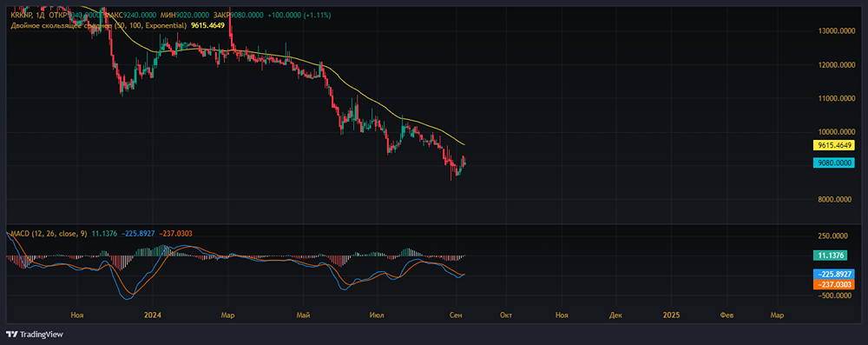868x345 pixels.
Task: Click the 2025 label on time axis
Action: (672, 315)
